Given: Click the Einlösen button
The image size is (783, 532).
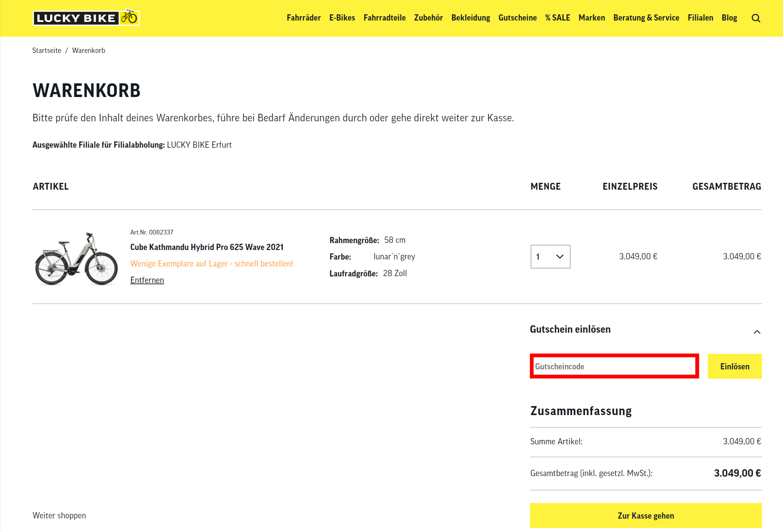Looking at the screenshot, I should point(734,366).
